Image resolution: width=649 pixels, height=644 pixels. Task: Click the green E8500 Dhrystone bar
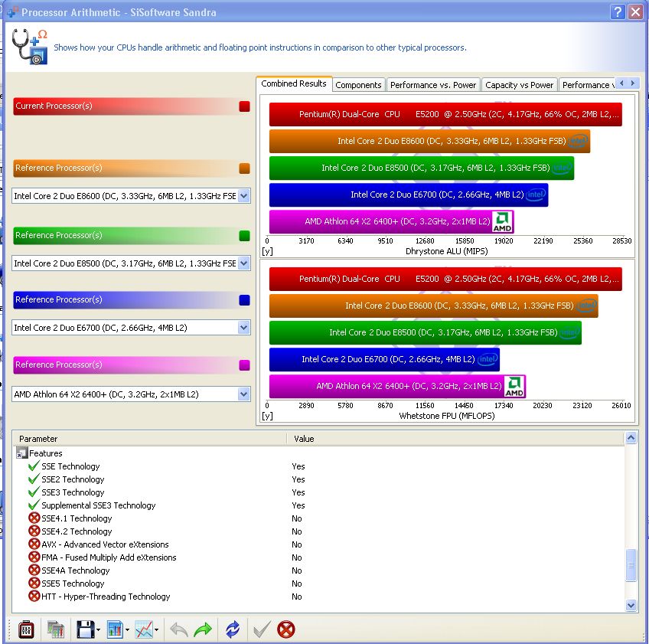422,168
